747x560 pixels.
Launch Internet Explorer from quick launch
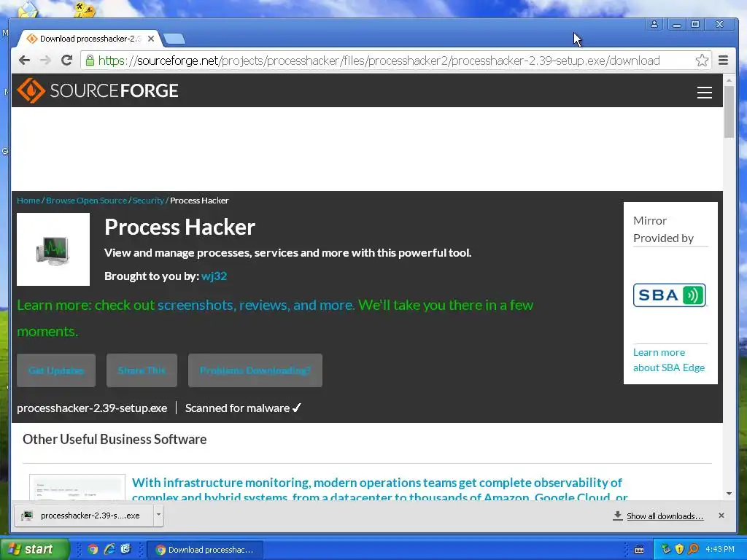(x=109, y=550)
